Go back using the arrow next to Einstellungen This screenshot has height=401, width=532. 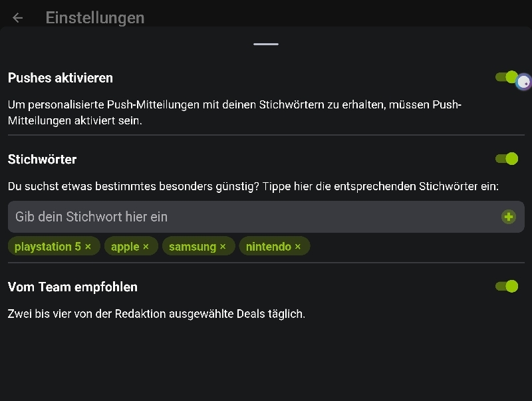coord(18,18)
